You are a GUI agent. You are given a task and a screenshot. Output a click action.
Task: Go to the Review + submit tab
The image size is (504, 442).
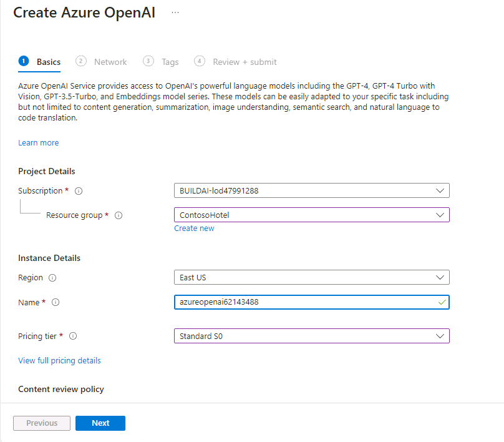235,62
